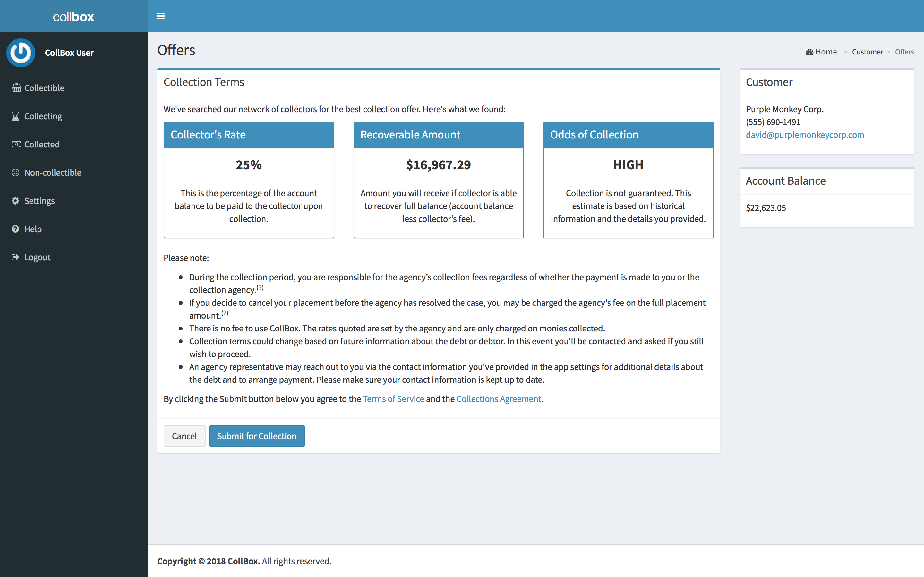The height and width of the screenshot is (577, 924).
Task: Go to Customer in the breadcrumb
Action: (x=867, y=52)
